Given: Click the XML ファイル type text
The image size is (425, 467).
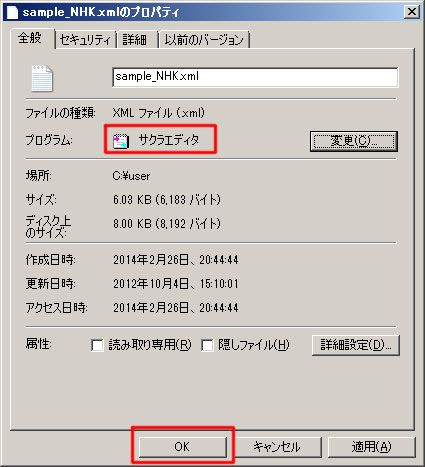Looking at the screenshot, I should [x=159, y=113].
